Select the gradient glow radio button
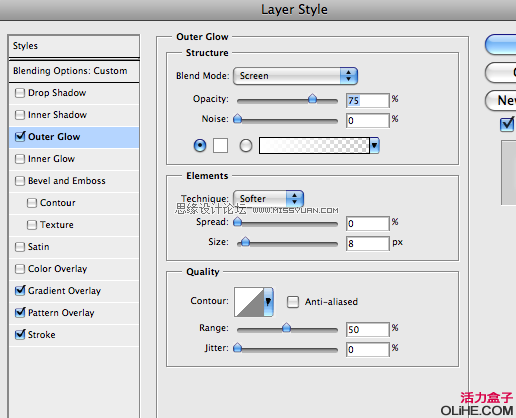 (x=246, y=146)
